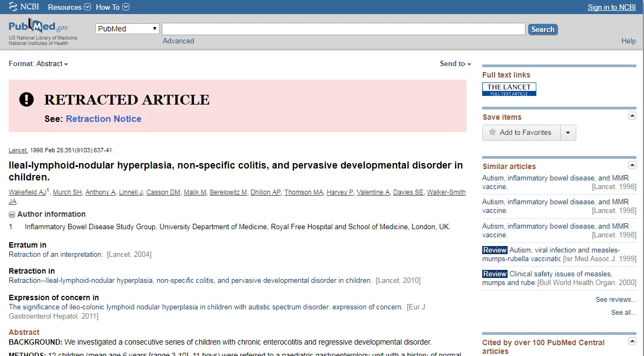This screenshot has width=644, height=356.
Task: Open the Send to dropdown
Action: tap(455, 64)
